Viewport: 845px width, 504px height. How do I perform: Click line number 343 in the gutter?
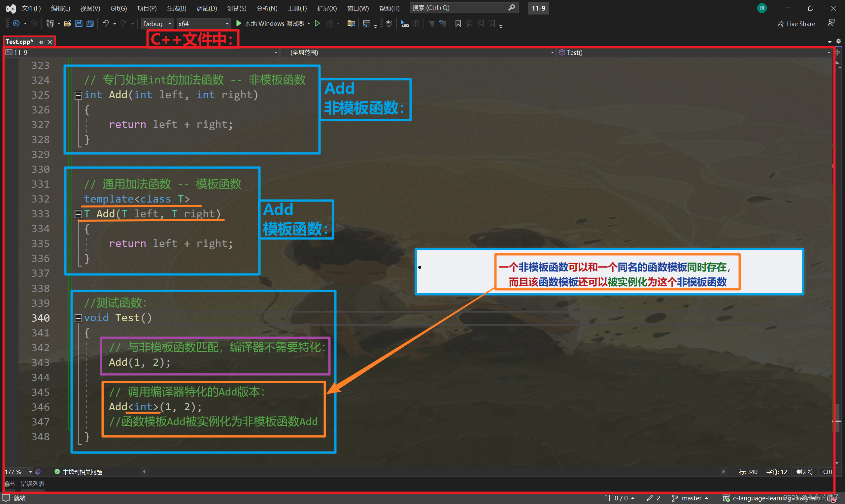(x=40, y=363)
